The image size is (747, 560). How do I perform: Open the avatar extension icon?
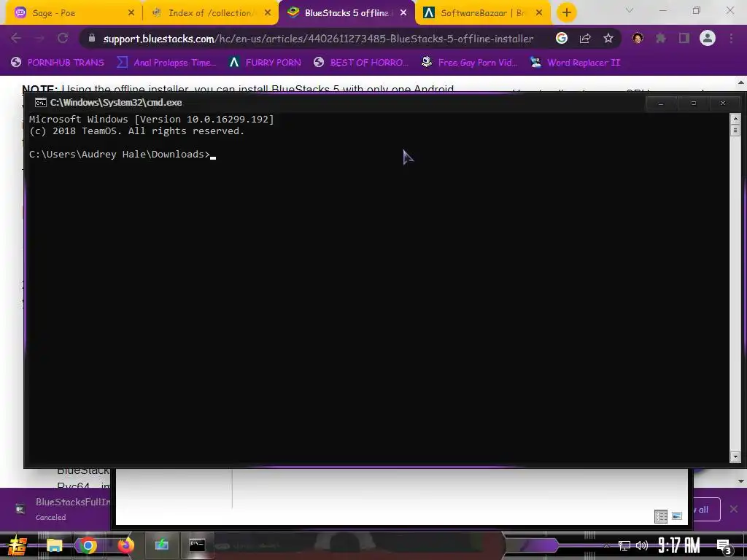pyautogui.click(x=638, y=38)
